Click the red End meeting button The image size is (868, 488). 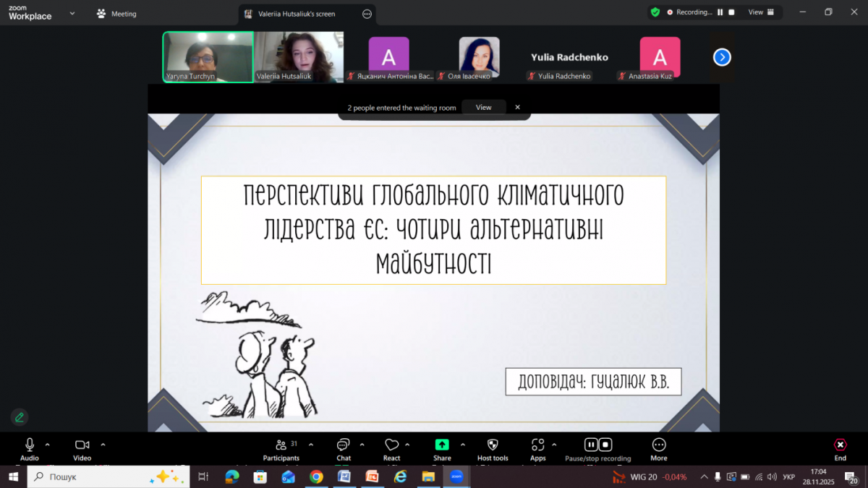(x=840, y=446)
